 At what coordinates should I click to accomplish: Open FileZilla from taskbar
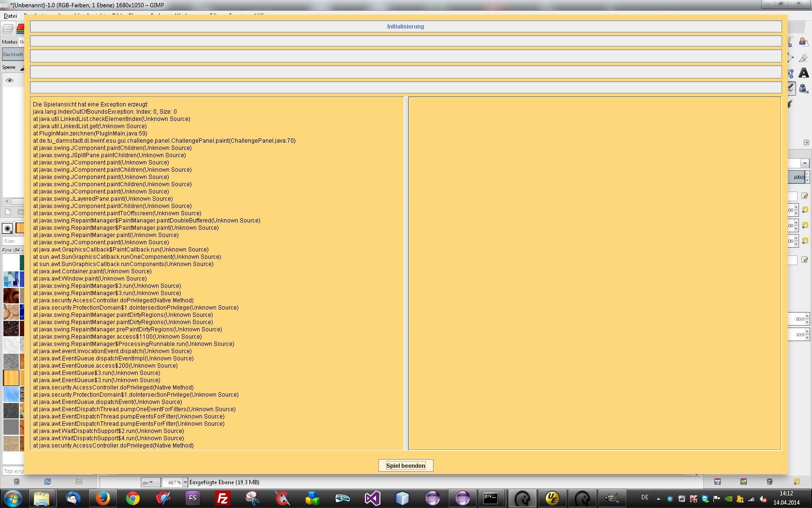pyautogui.click(x=222, y=498)
